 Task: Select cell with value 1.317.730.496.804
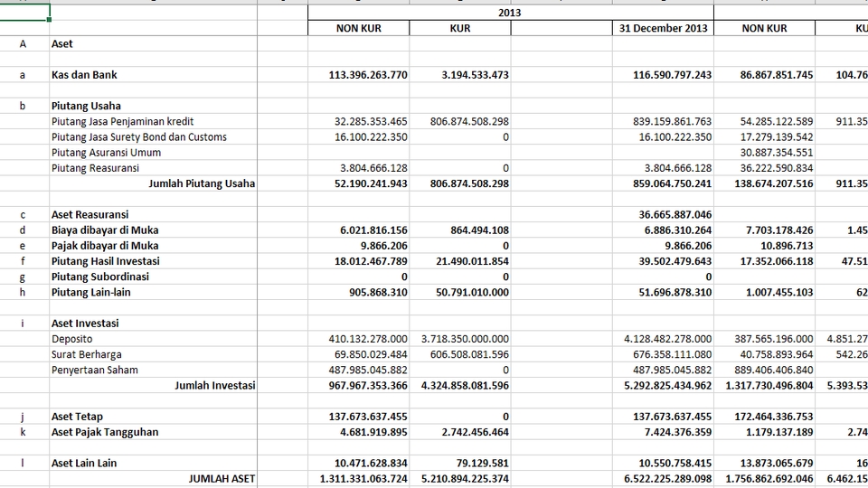point(765,385)
